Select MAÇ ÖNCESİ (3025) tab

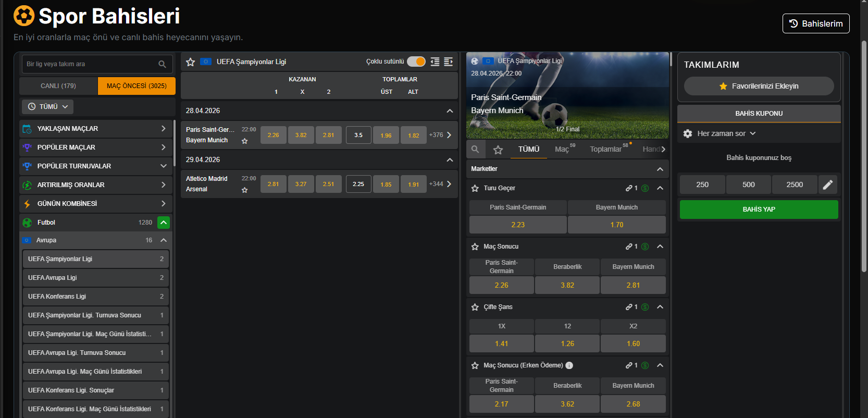(137, 86)
